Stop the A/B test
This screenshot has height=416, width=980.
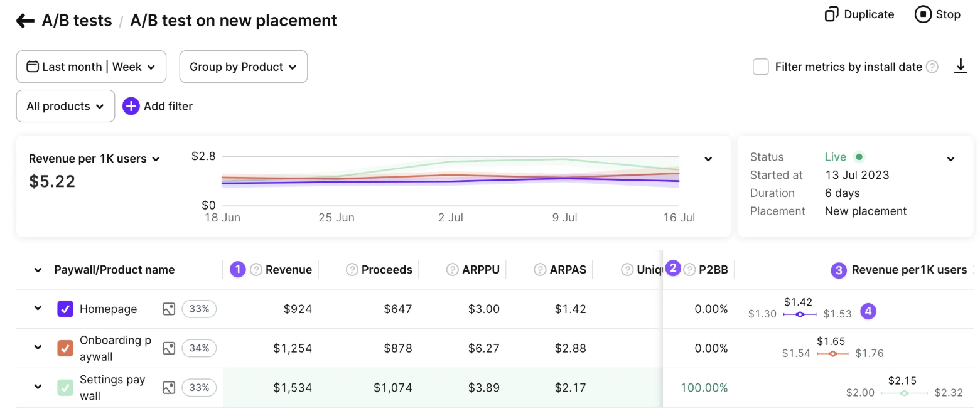pos(937,14)
